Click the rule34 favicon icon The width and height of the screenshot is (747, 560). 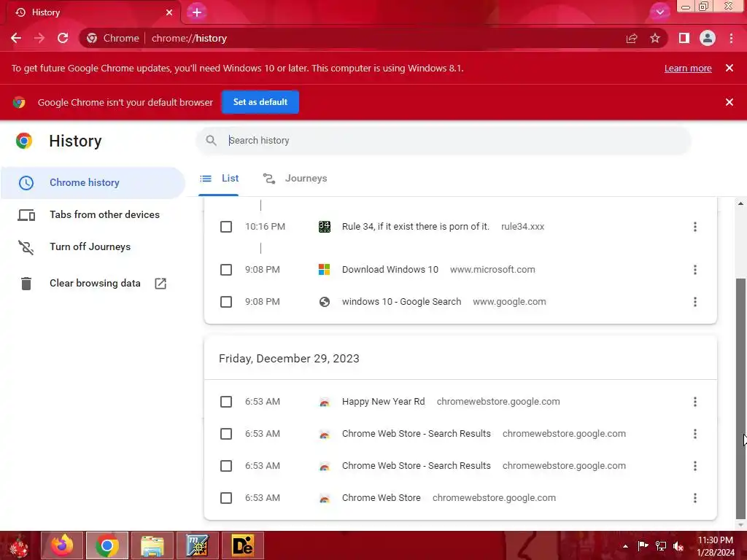(325, 227)
